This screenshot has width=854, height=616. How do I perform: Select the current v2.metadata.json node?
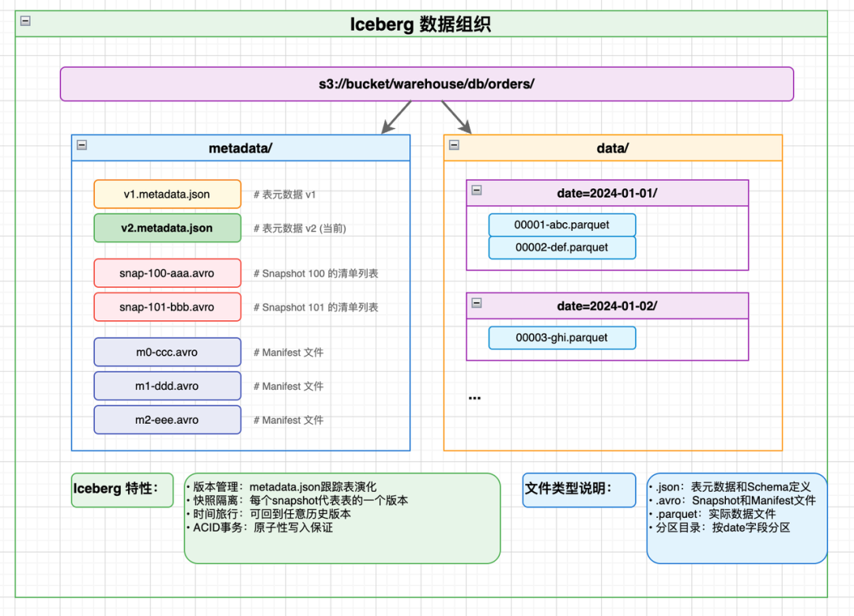[167, 228]
